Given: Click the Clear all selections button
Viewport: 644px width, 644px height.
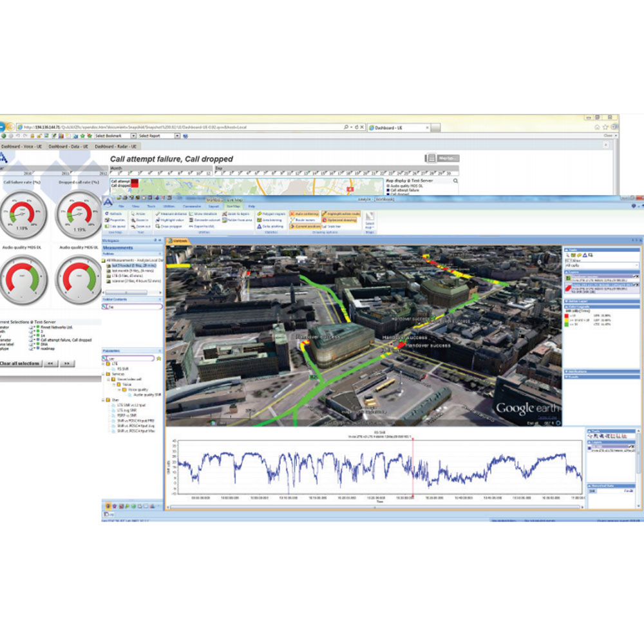Looking at the screenshot, I should tap(19, 364).
